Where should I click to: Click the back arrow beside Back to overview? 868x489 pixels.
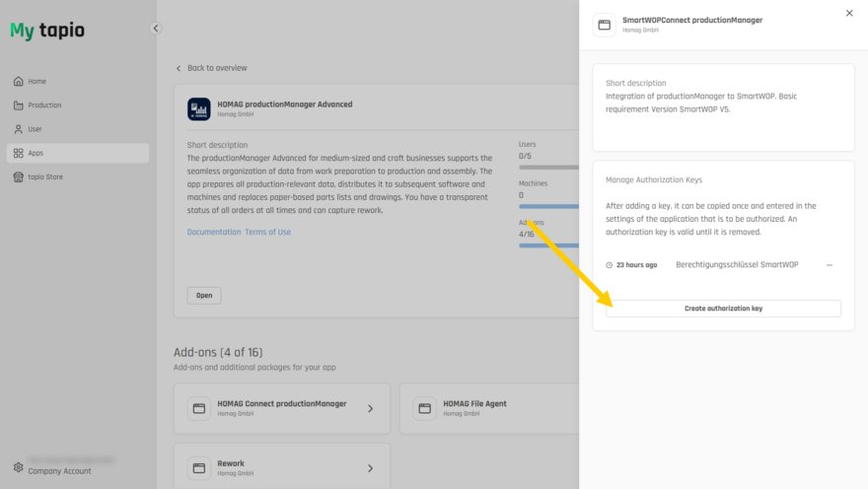point(179,68)
